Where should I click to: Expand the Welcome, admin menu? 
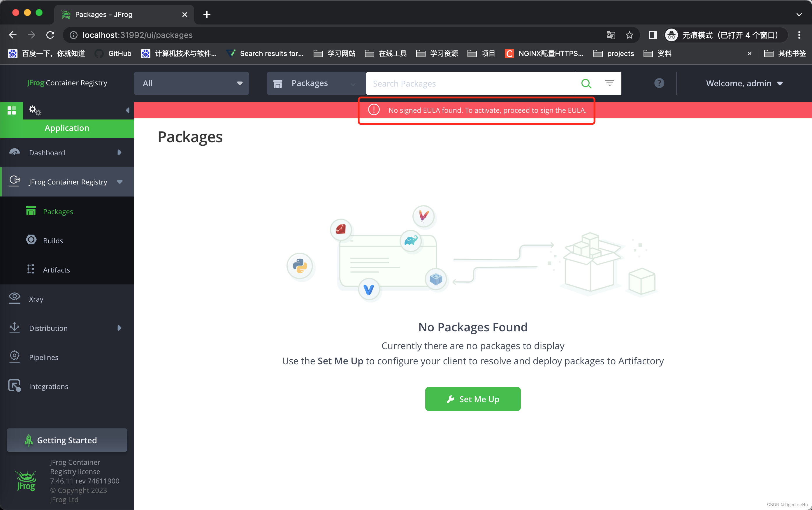coord(744,83)
